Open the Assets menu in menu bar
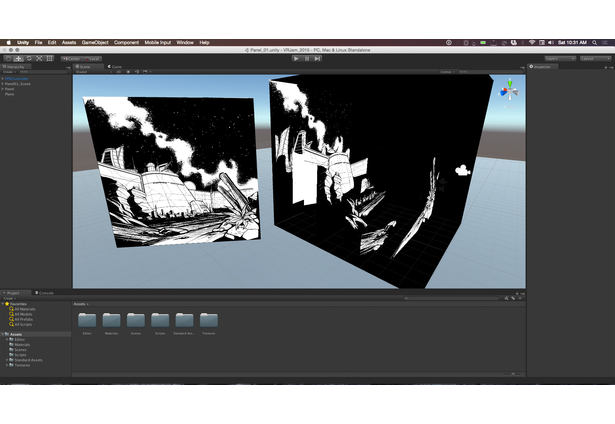The height and width of the screenshot is (424, 615). click(69, 42)
